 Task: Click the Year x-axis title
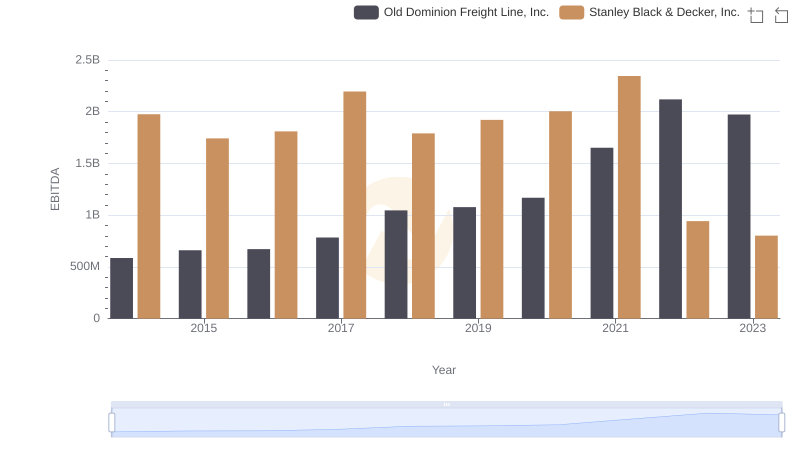pos(444,370)
